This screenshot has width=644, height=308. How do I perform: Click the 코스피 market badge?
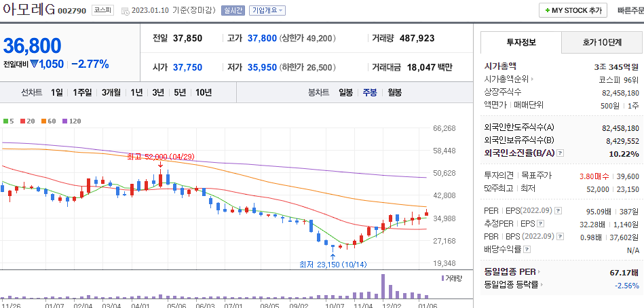[x=102, y=11]
